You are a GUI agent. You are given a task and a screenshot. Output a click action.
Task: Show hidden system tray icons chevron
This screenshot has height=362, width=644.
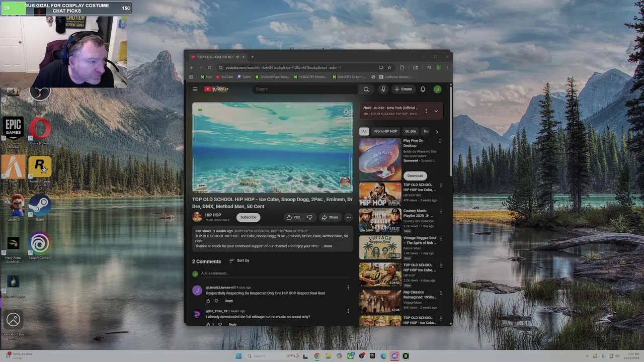point(587,356)
